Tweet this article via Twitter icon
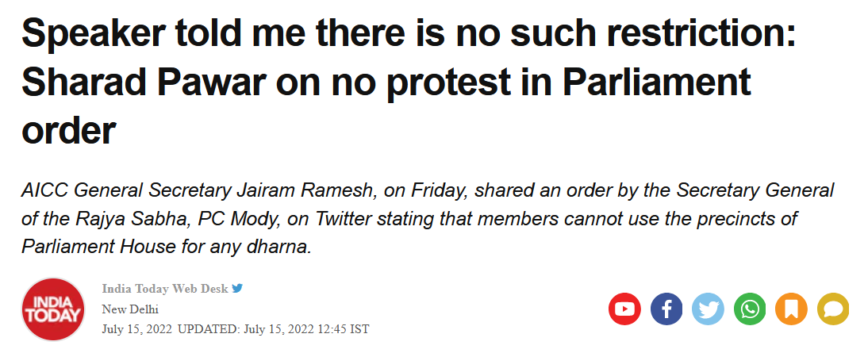Image resolution: width=868 pixels, height=353 pixels. (708, 309)
